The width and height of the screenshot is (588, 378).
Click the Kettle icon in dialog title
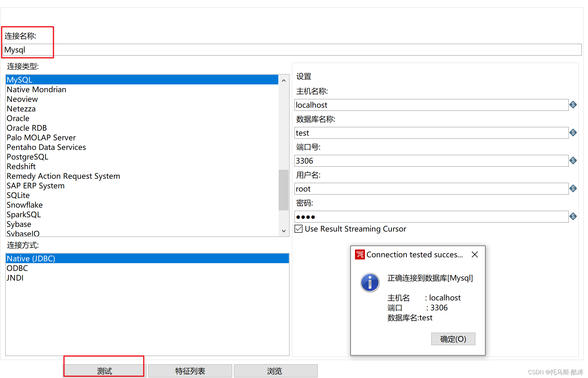(360, 254)
